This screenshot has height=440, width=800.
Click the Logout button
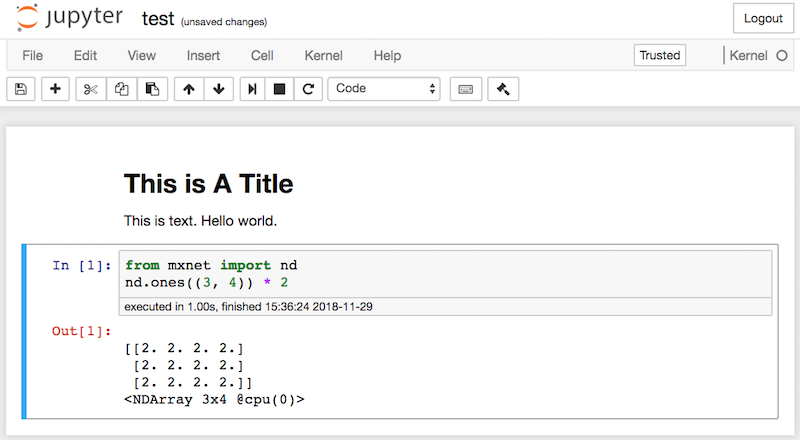763,19
